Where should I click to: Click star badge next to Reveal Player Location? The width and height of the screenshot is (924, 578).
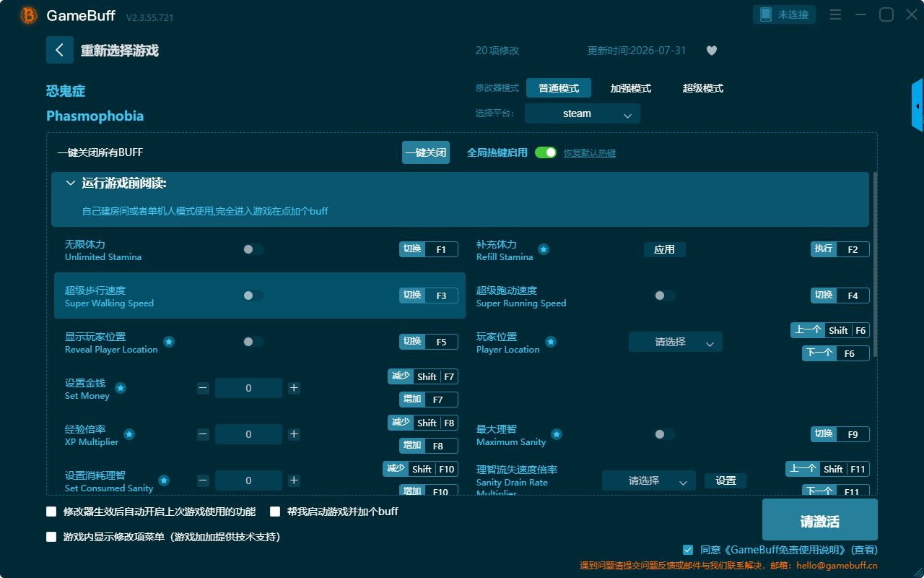tap(168, 342)
